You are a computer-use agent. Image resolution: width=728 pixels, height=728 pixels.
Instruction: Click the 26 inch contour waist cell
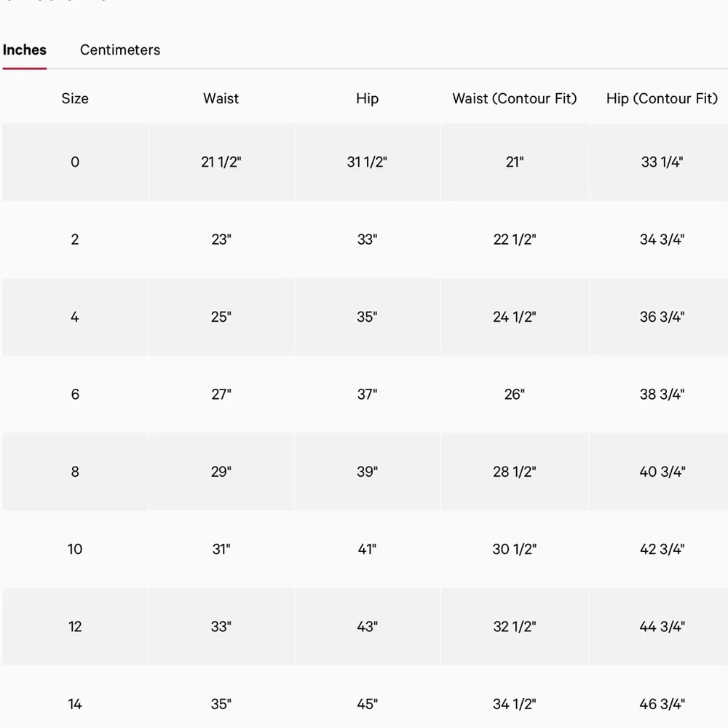(x=515, y=394)
